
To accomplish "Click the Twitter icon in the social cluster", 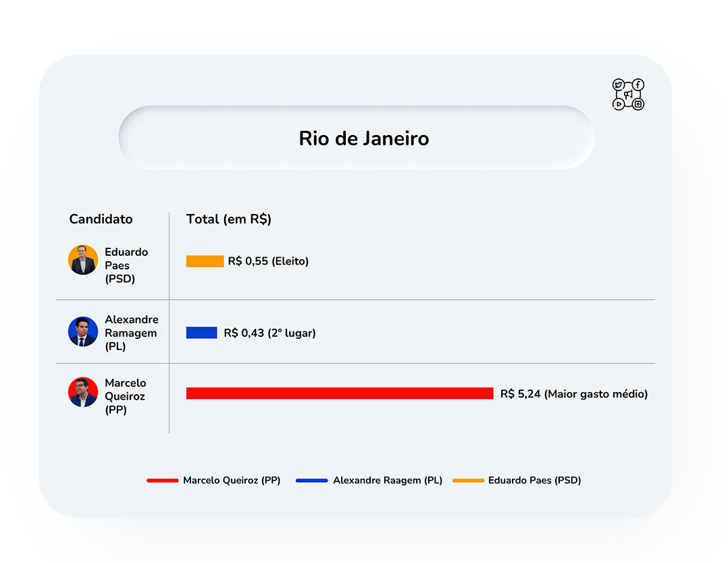I will click(x=618, y=84).
